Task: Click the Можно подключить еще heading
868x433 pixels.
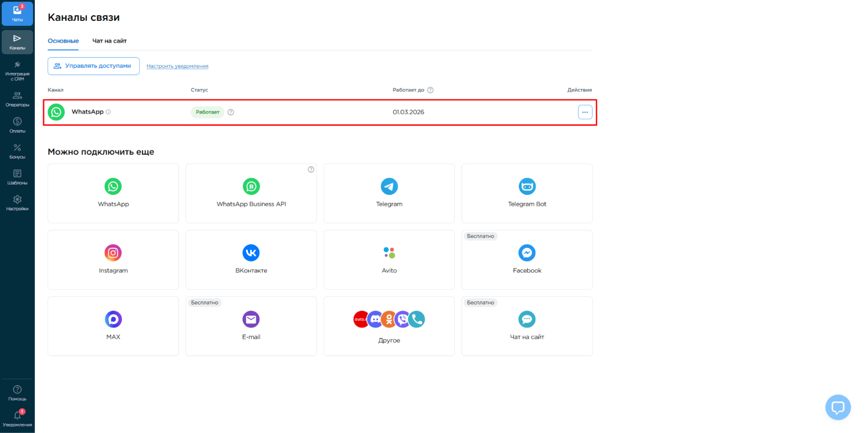Action: 101,152
